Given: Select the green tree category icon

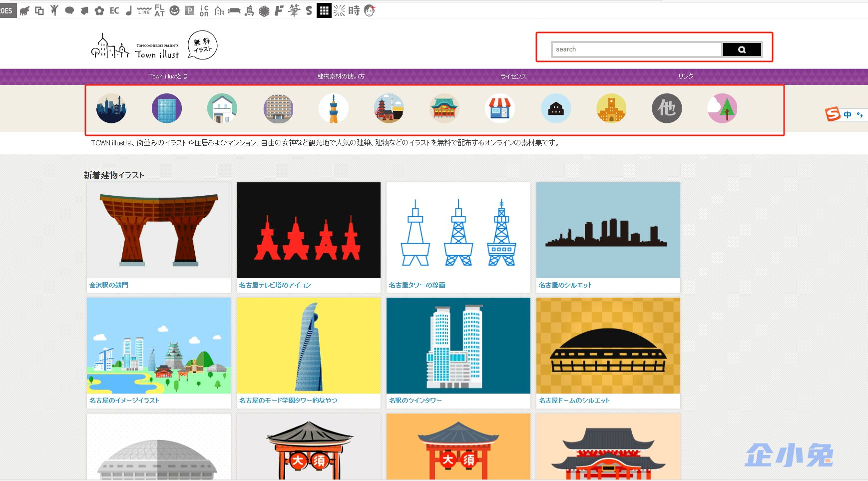Looking at the screenshot, I should [722, 108].
